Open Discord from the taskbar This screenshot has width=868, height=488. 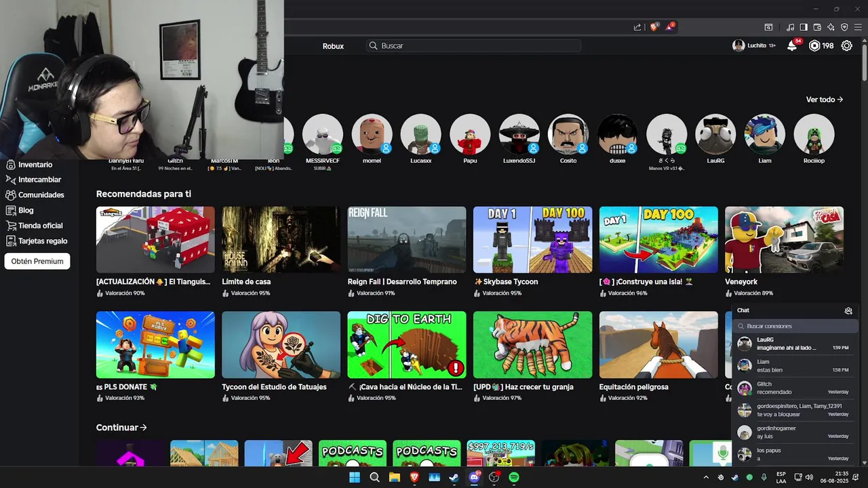(474, 477)
